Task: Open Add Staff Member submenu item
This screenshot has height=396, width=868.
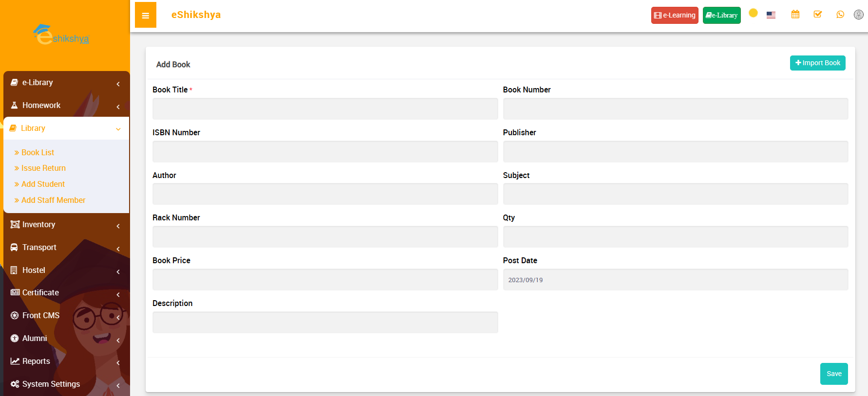Action: (x=53, y=200)
